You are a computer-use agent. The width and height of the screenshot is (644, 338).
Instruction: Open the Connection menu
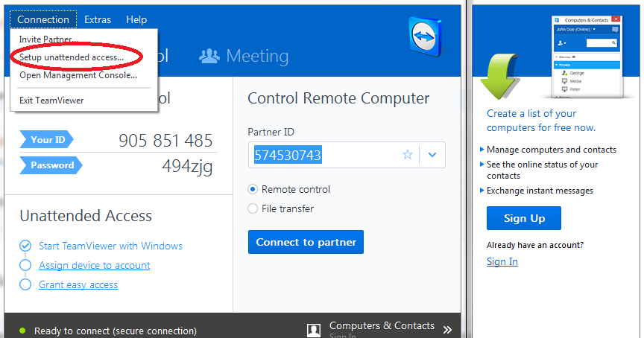(43, 19)
